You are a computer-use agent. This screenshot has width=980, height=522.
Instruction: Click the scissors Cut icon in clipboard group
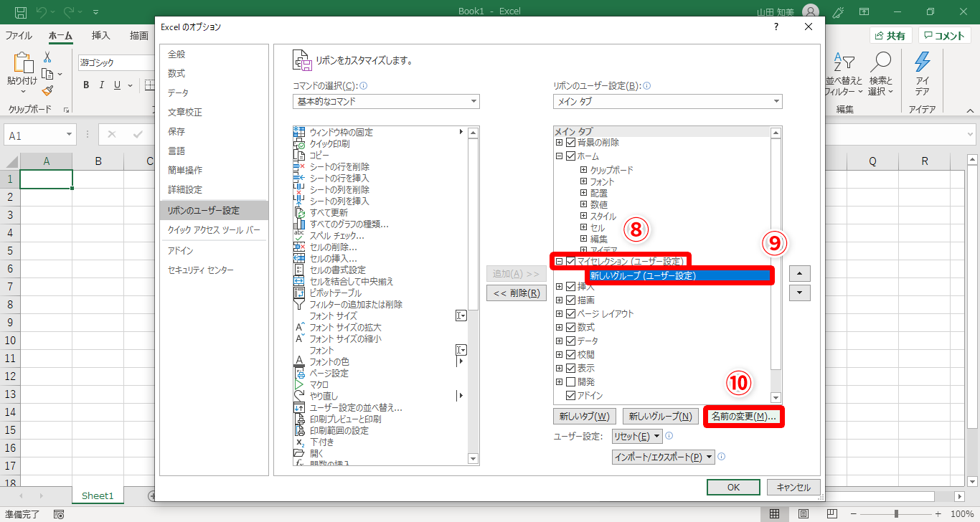pyautogui.click(x=48, y=57)
